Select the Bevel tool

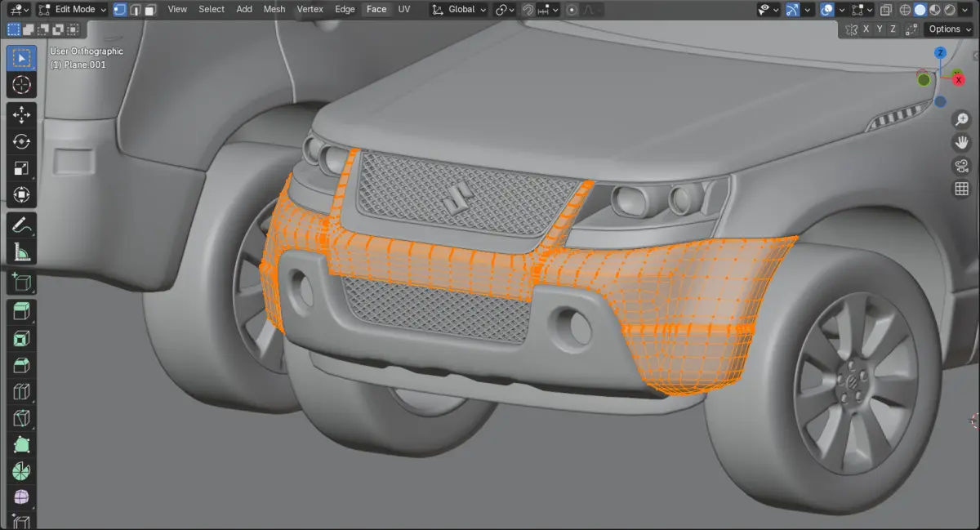point(22,365)
